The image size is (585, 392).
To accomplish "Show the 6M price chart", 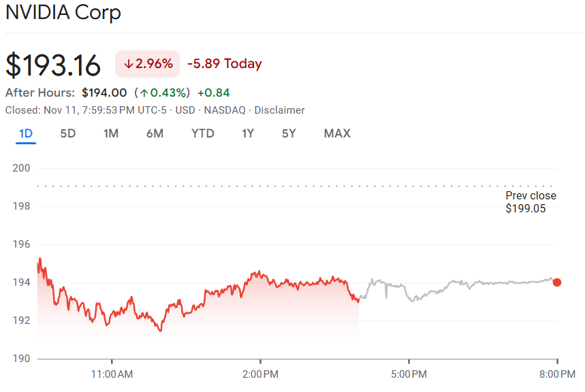I will click(x=155, y=133).
